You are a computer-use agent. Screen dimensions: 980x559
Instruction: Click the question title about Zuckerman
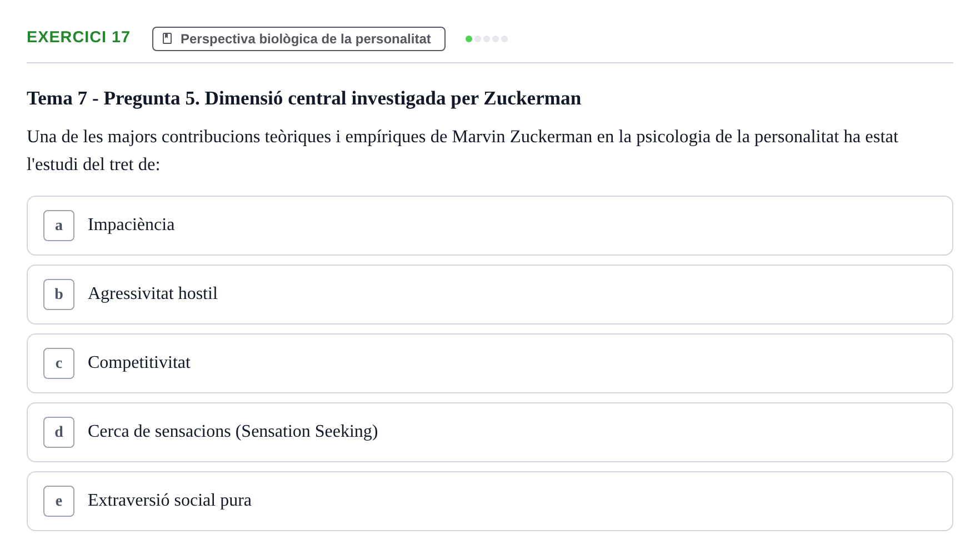(304, 98)
